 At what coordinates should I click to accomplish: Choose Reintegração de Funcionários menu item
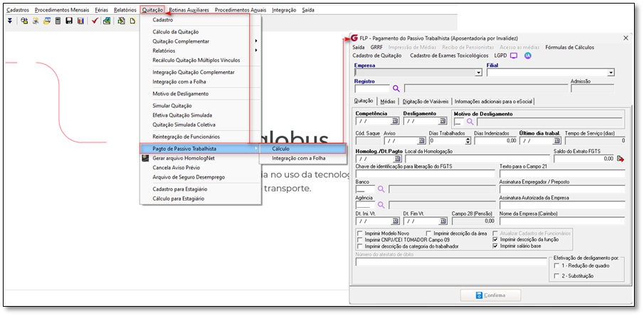(x=186, y=137)
